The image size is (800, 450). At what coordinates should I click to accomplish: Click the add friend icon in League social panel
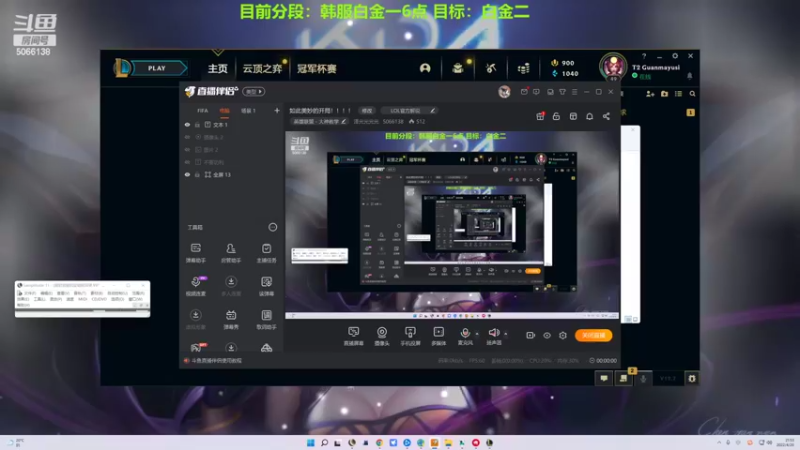point(650,94)
